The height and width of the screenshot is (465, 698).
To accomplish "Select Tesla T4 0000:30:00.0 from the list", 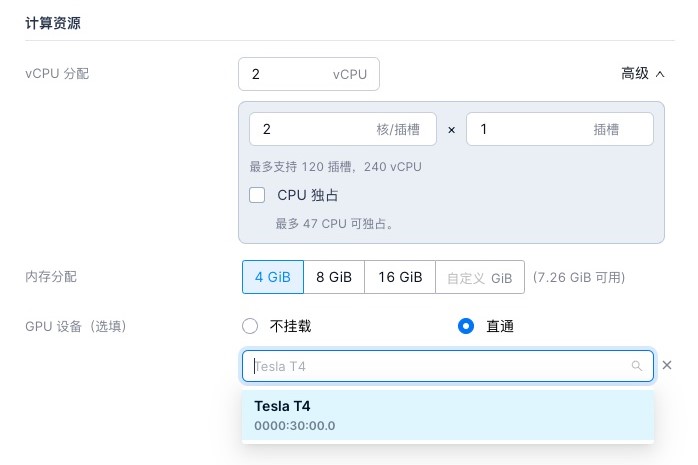I will [x=448, y=415].
